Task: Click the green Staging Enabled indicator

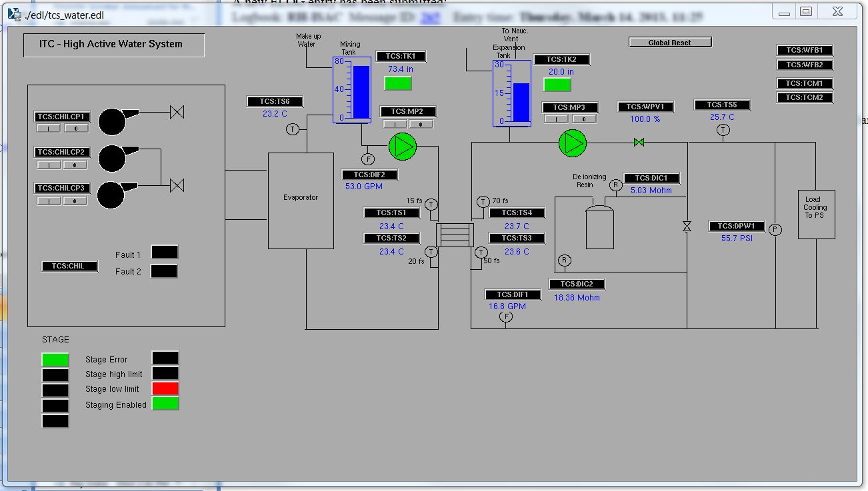Action: [165, 404]
